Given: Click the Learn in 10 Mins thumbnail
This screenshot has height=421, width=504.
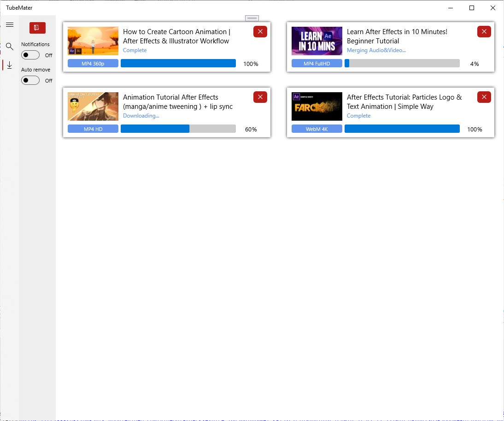Looking at the screenshot, I should (x=316, y=41).
